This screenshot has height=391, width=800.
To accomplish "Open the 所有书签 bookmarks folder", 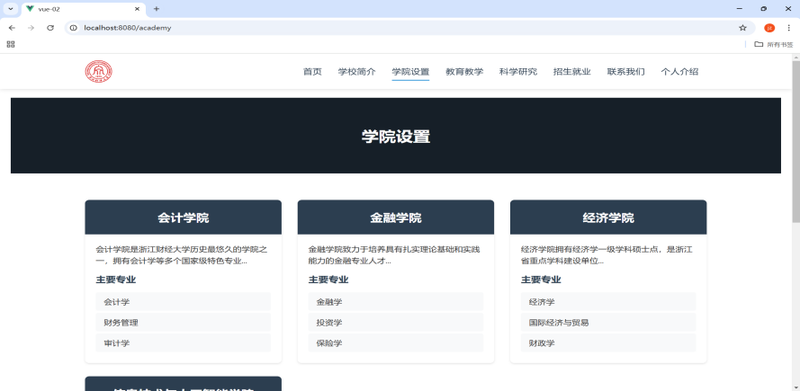I will (774, 44).
